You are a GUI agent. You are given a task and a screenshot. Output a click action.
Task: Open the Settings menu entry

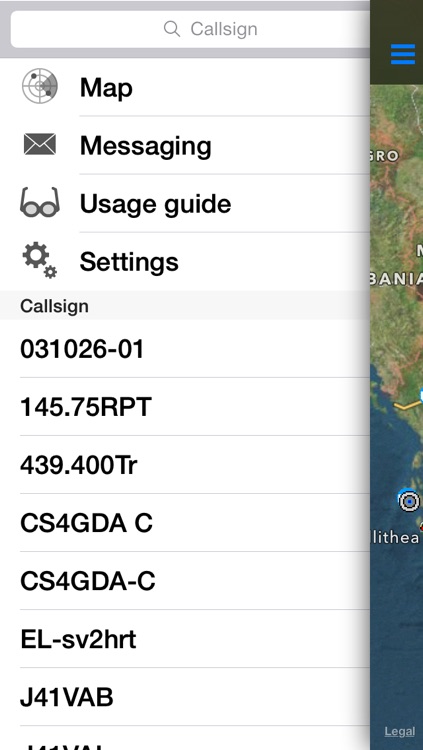[x=185, y=261]
